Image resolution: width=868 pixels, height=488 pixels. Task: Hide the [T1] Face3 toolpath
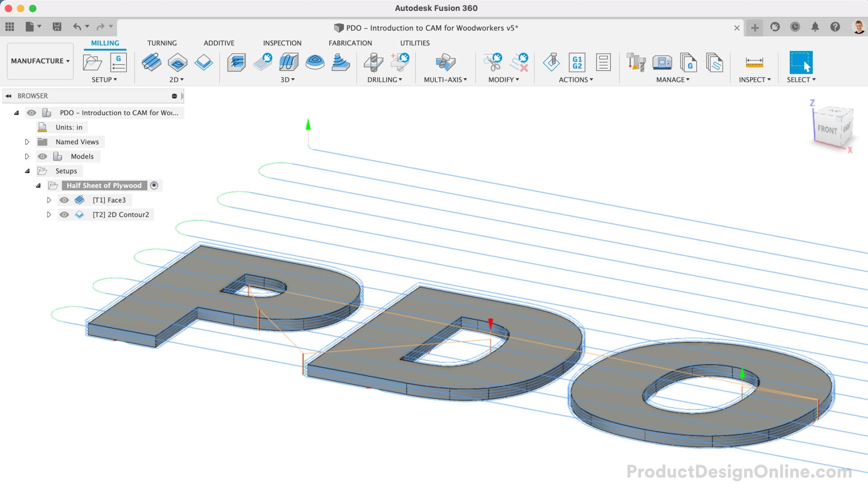pos(64,200)
